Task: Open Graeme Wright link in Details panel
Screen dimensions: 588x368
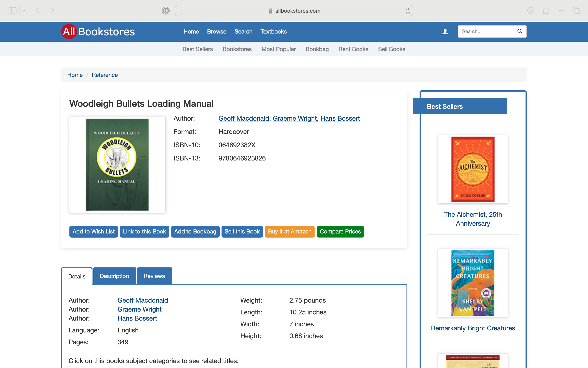Action: [x=139, y=309]
